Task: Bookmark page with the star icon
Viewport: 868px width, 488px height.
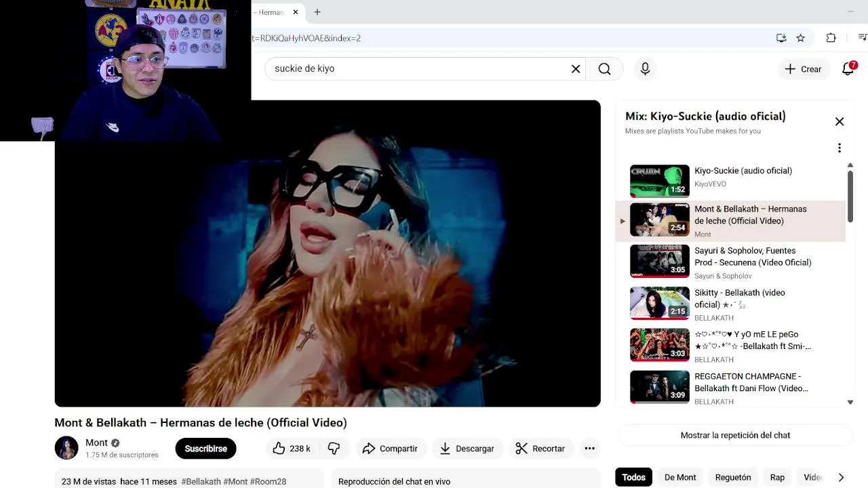Action: (801, 38)
